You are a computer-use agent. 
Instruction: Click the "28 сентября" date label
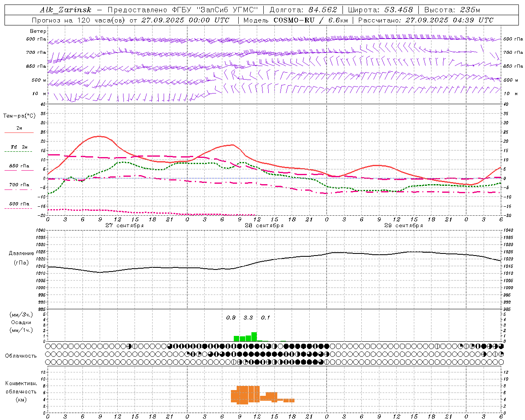[264, 225]
